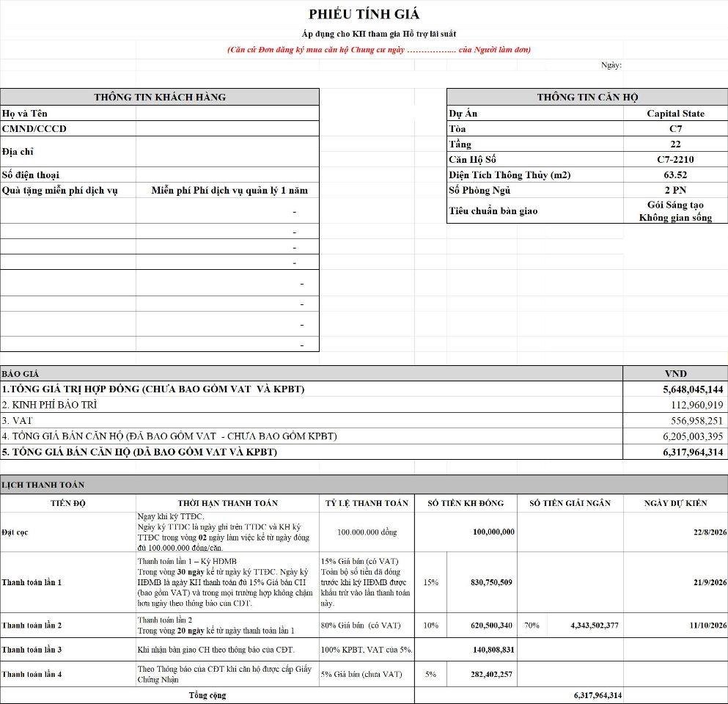The image size is (728, 704).
Task: Select the 'Ngày:' date label
Action: (x=611, y=65)
